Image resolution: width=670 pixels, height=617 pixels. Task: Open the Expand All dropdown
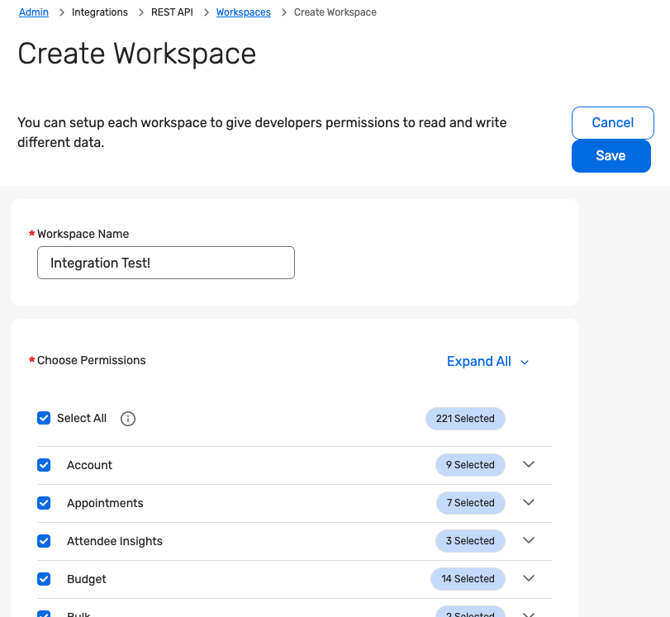click(488, 362)
